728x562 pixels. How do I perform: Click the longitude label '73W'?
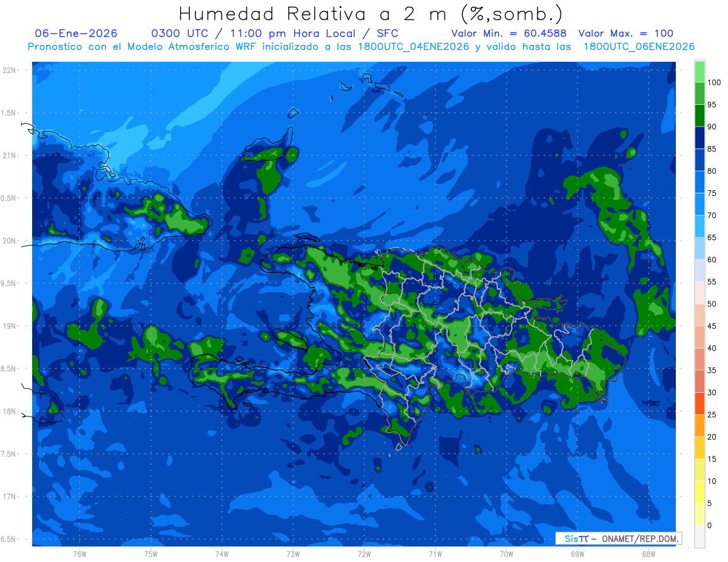point(293,554)
